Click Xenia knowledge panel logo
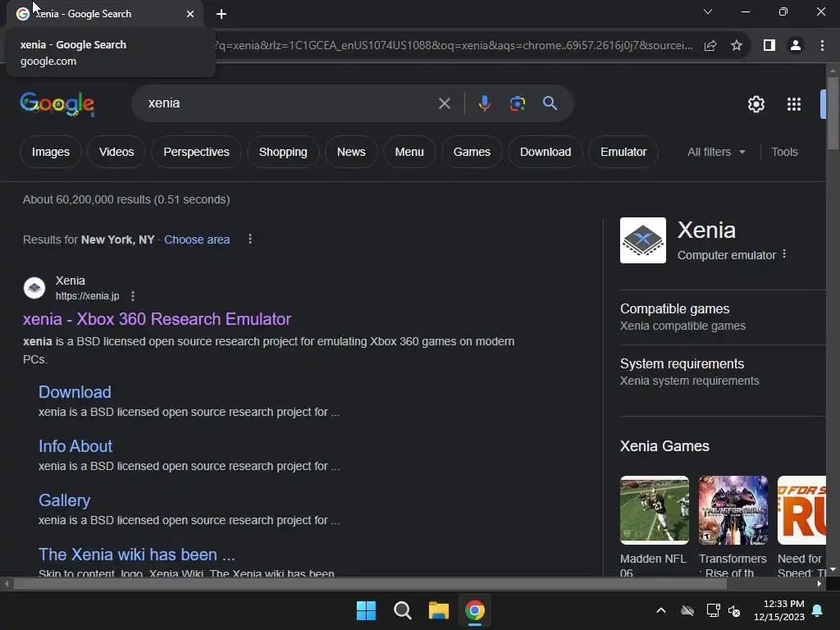This screenshot has width=840, height=630. tap(643, 240)
